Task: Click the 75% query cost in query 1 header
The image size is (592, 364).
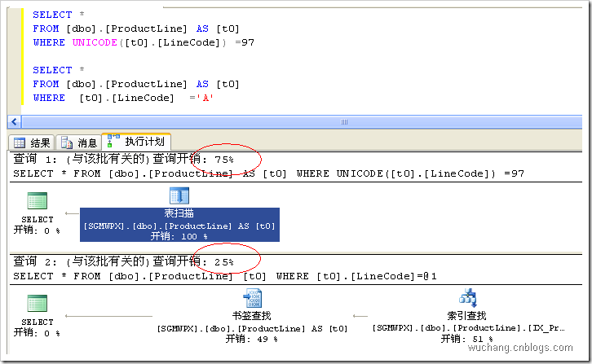Action: (x=224, y=160)
